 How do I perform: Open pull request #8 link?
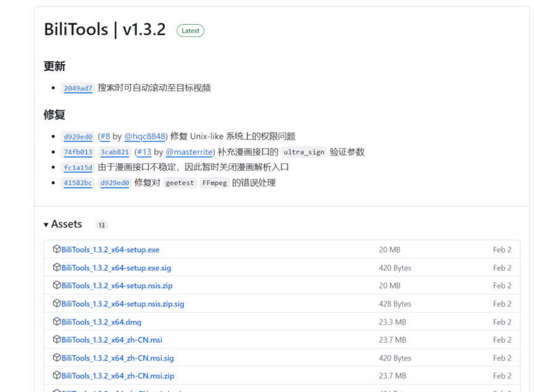[x=104, y=136]
